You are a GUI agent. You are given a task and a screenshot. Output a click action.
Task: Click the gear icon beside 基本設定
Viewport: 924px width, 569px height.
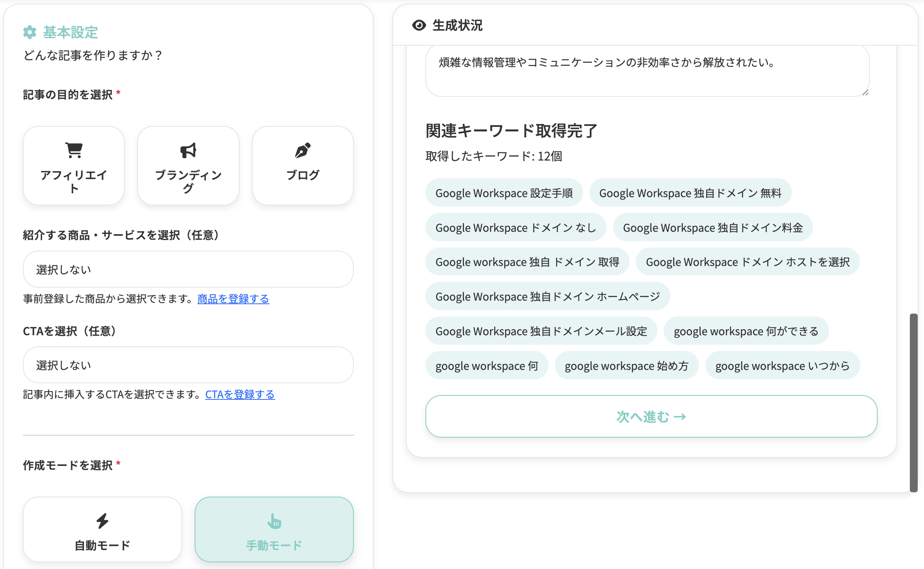click(30, 32)
